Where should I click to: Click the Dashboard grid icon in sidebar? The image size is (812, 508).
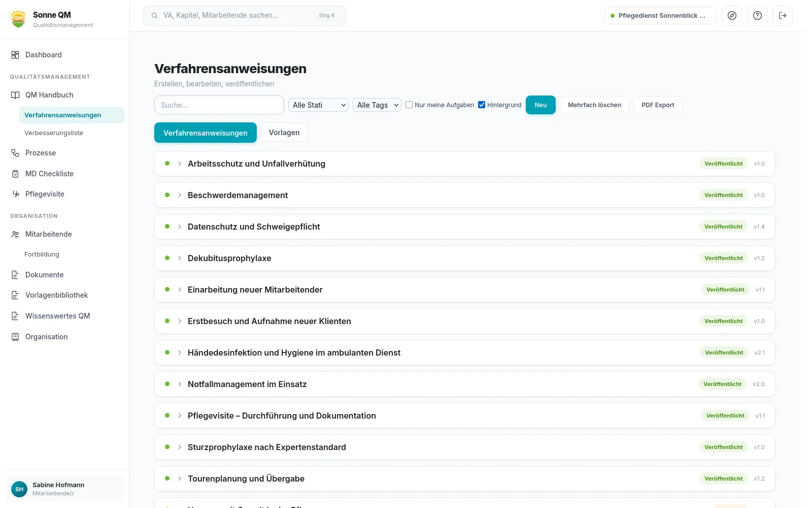15,55
